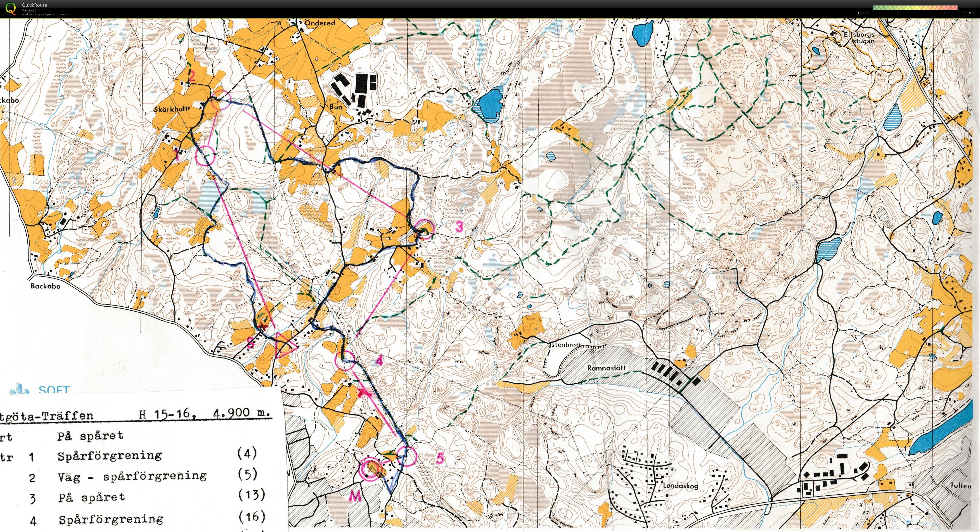Click the double-circle finish marker
The image size is (980, 532).
click(371, 469)
